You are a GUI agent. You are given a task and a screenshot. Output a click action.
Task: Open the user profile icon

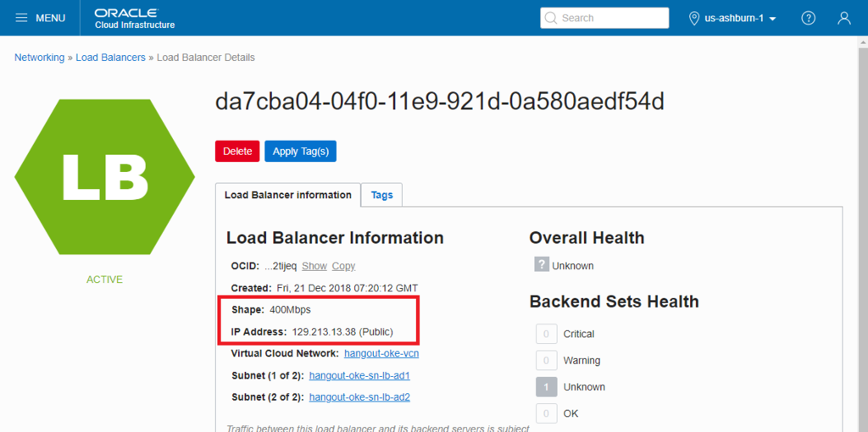click(843, 19)
